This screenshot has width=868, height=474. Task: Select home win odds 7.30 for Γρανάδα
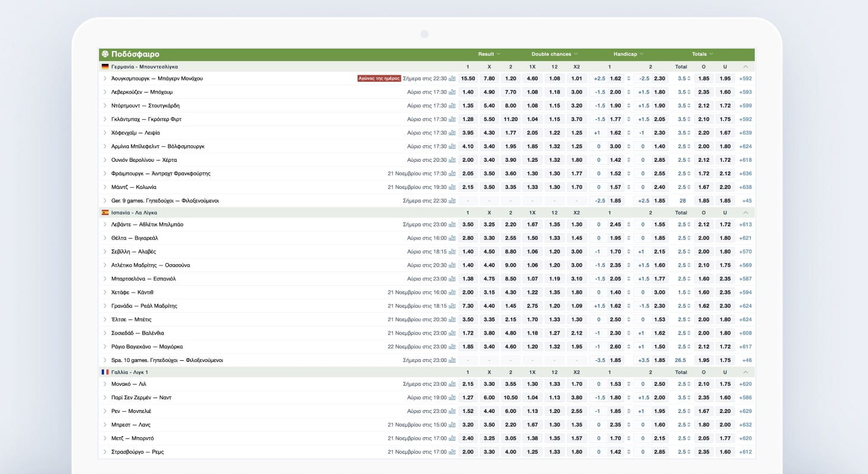468,306
